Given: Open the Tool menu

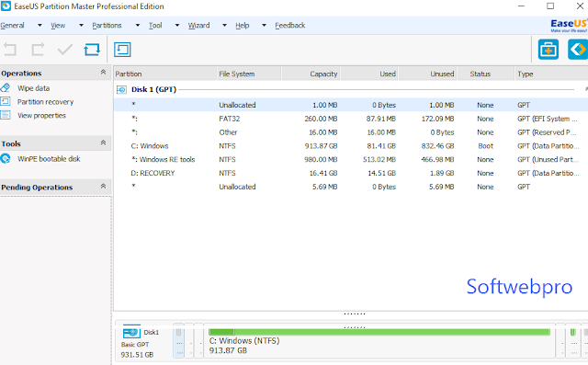Looking at the screenshot, I should 155,26.
